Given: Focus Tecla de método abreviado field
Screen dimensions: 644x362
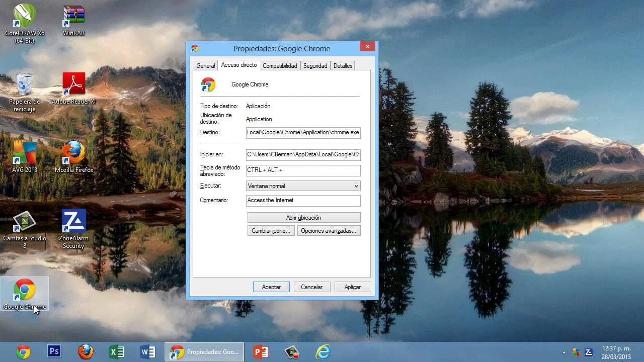Looking at the screenshot, I should pos(303,170).
